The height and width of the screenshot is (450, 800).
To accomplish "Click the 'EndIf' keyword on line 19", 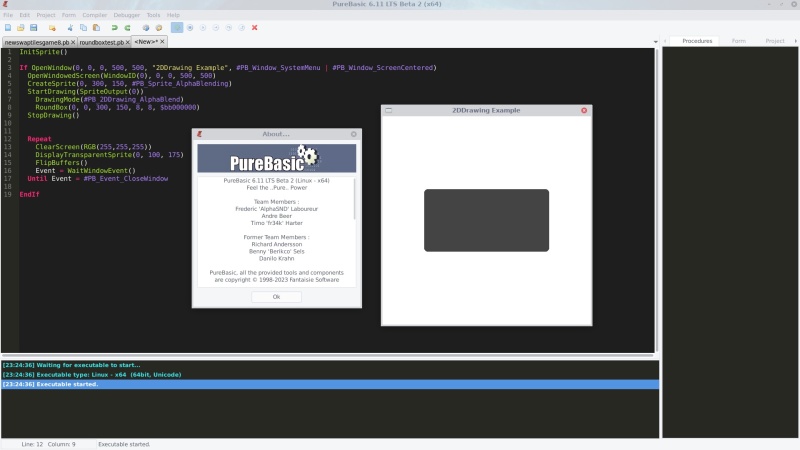I will [29, 194].
